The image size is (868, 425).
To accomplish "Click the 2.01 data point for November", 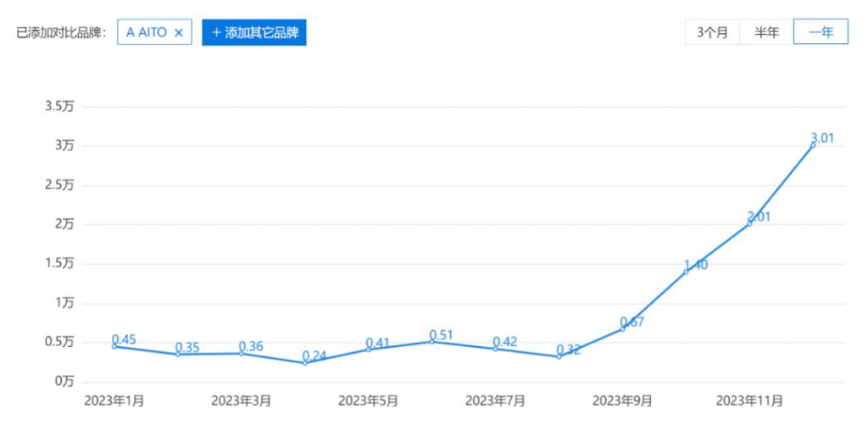I will (x=749, y=223).
